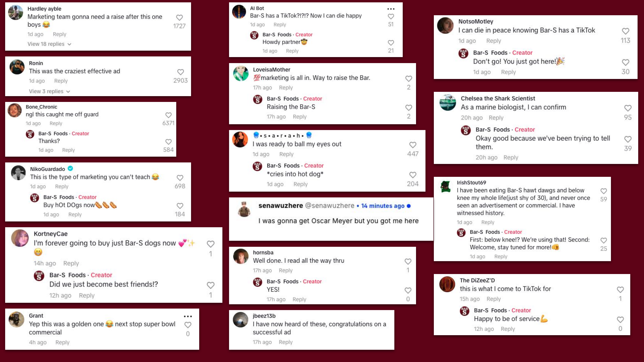Expand 'View 3 replies' under Ronin's comment
The width and height of the screenshot is (644, 362).
[x=46, y=91]
